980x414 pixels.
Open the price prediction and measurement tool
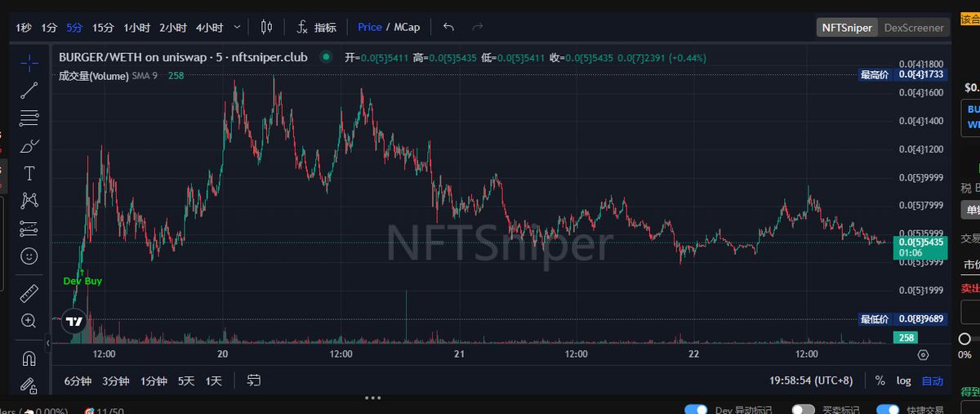tap(29, 228)
